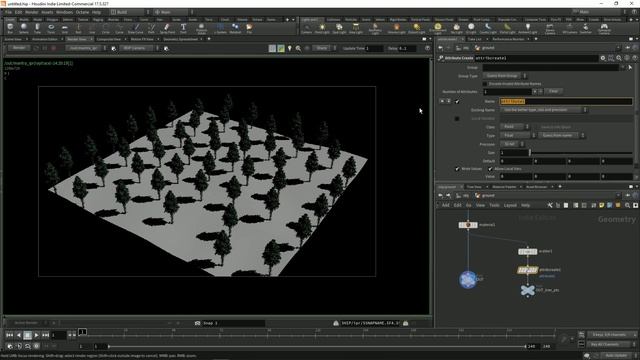Open the File menu

(8, 12)
